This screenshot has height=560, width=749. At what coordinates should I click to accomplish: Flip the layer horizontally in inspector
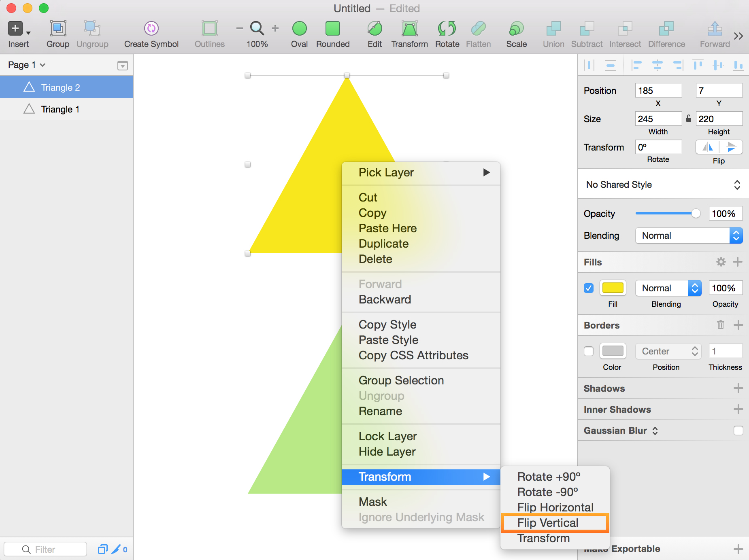coord(707,147)
